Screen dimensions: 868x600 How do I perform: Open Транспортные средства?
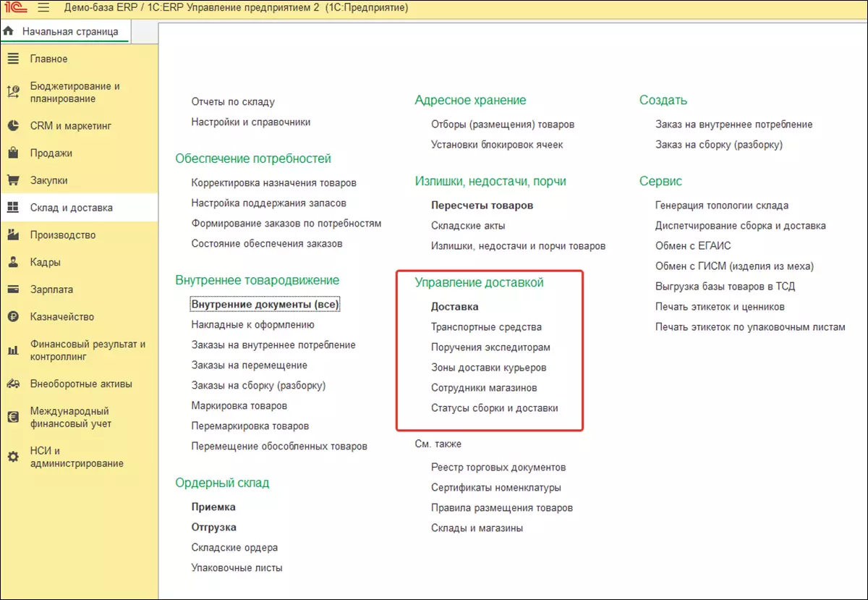pos(486,327)
